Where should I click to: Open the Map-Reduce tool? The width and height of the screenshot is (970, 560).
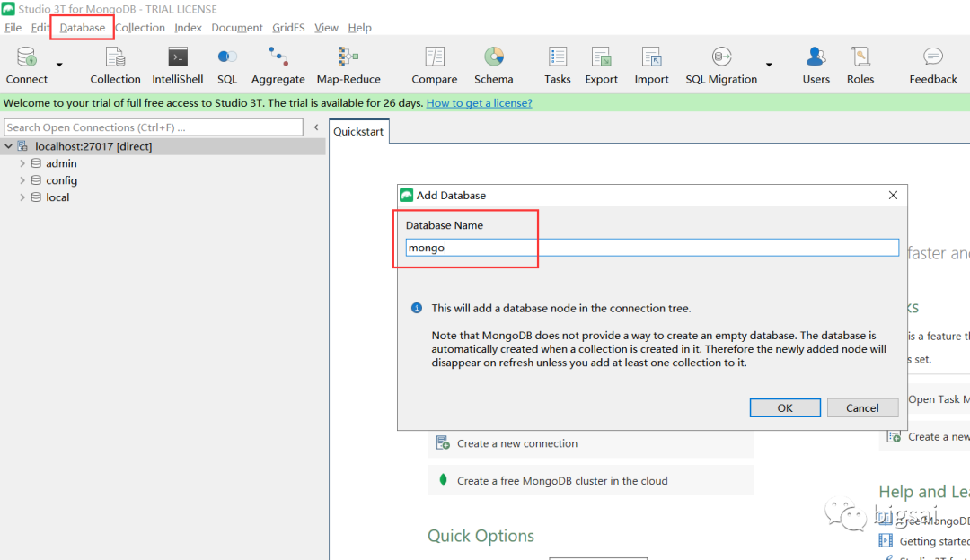pyautogui.click(x=348, y=58)
